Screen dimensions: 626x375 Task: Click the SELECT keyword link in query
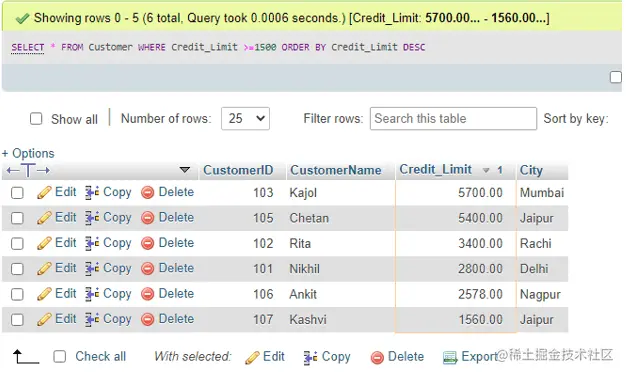pyautogui.click(x=28, y=48)
